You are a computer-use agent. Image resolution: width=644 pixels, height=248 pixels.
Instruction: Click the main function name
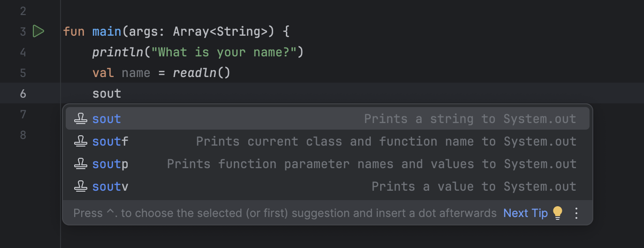tap(107, 32)
